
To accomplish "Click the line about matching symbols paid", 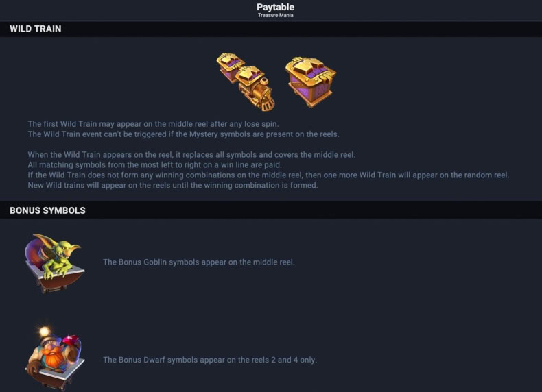I will point(154,164).
